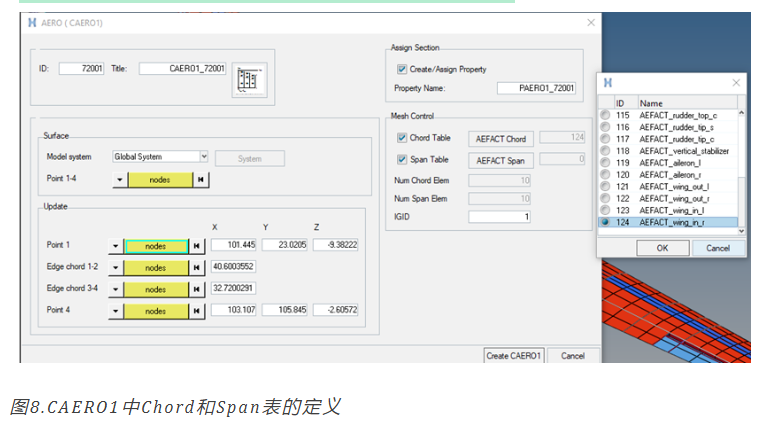Reset the Point 1-4 nodes selector
772x425 pixels.
coord(201,180)
